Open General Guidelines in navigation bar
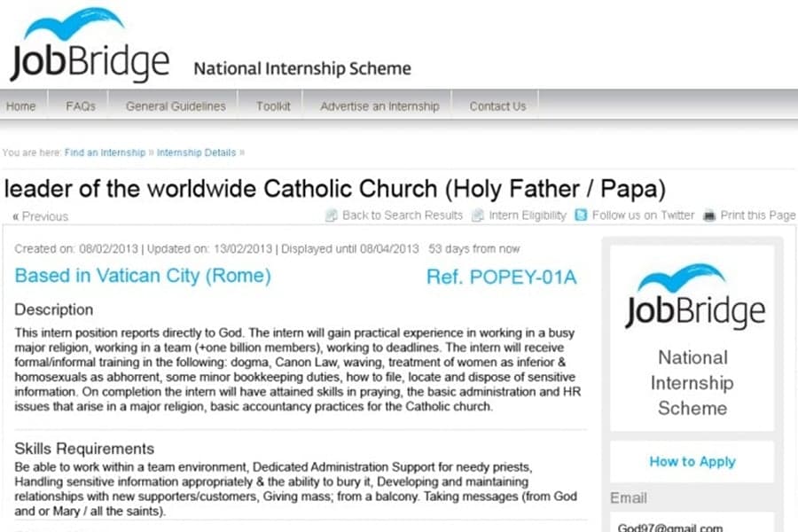The height and width of the screenshot is (532, 798). point(176,106)
